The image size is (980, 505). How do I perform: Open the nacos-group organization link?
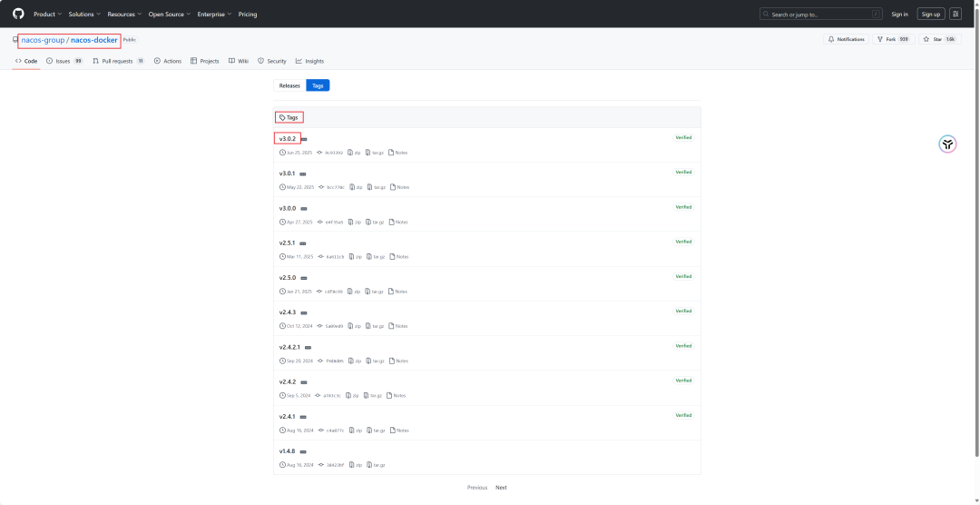(x=43, y=40)
